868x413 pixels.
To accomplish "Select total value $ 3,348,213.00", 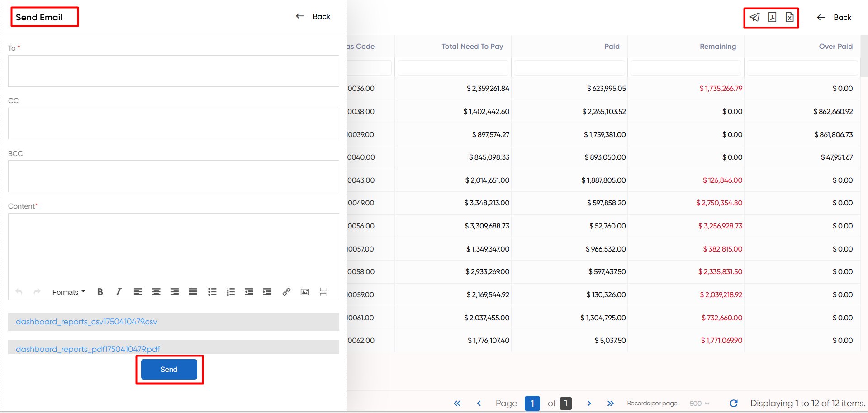I will [487, 203].
